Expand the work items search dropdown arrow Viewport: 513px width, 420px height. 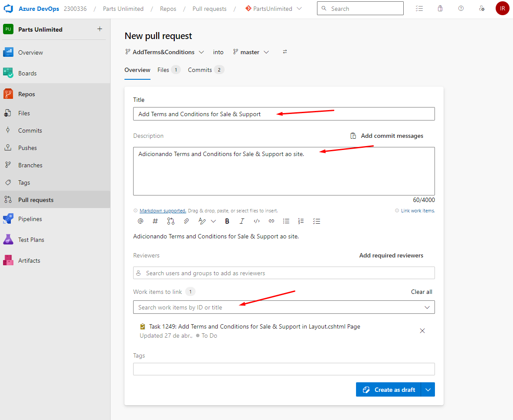pyautogui.click(x=427, y=307)
